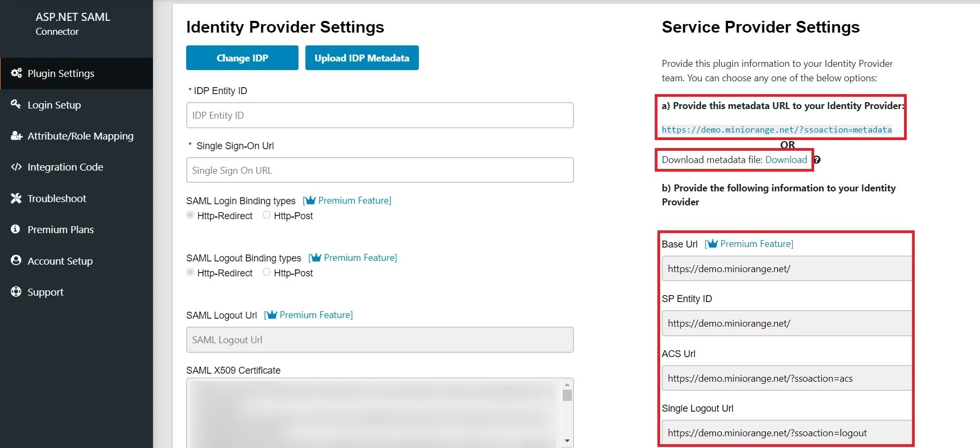The image size is (980, 448).
Task: Select Http-Post for SAML Login Binding
Action: pos(266,215)
